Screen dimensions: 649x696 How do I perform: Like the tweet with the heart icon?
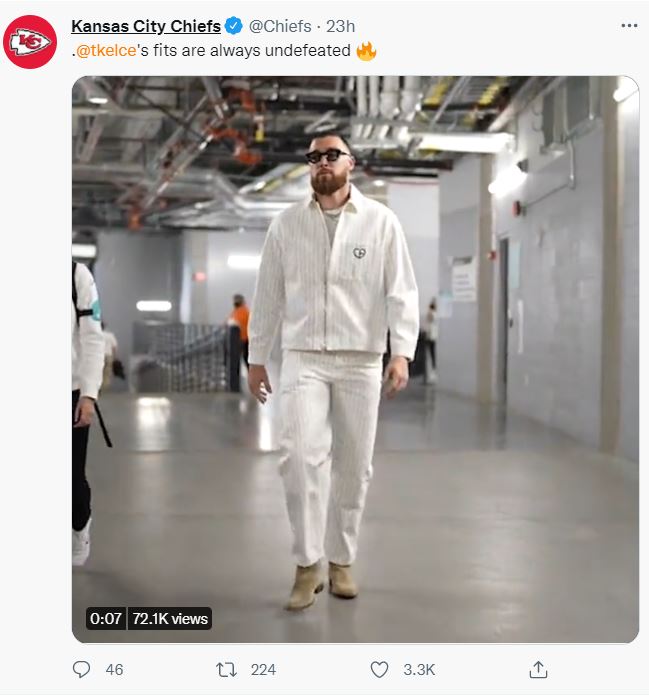(379, 669)
